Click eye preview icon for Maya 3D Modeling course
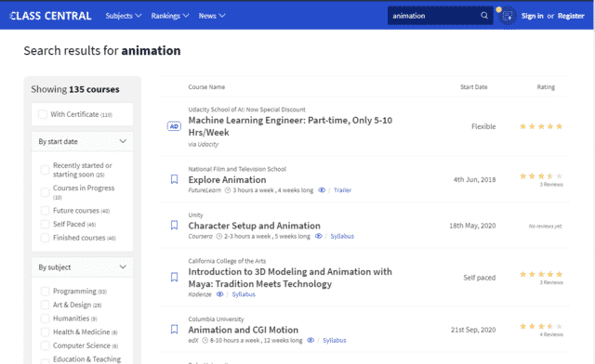 tap(219, 294)
